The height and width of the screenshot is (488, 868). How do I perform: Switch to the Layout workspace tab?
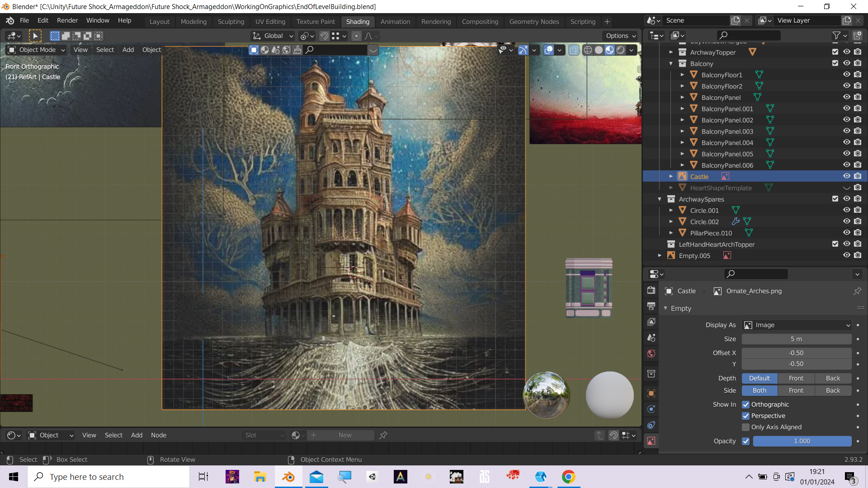(x=160, y=21)
